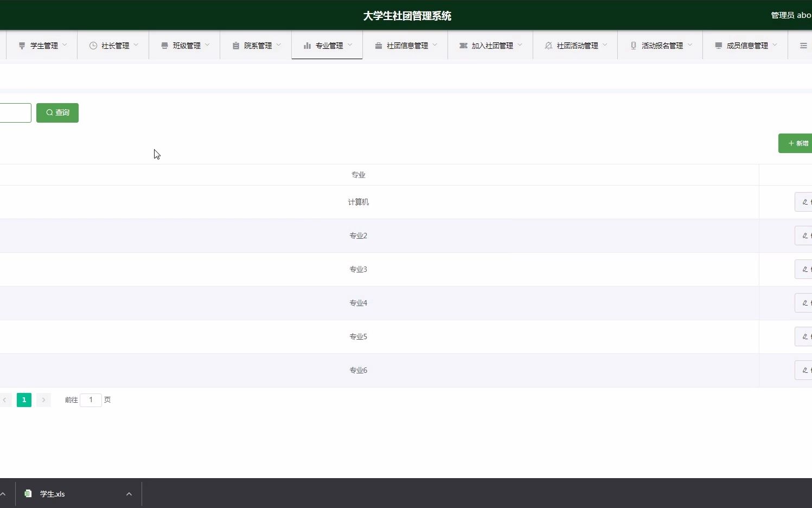This screenshot has width=812, height=508.
Task: Open the 社团信息管理 menu
Action: 405,45
